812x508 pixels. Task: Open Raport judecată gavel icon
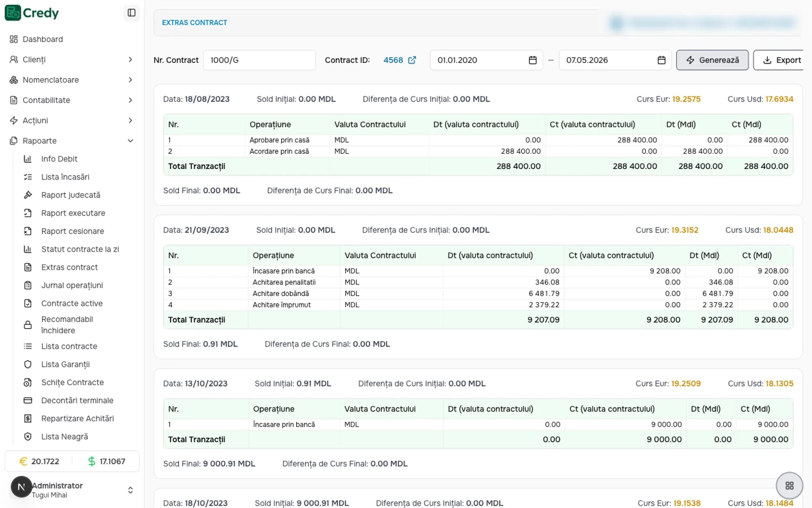coord(28,195)
